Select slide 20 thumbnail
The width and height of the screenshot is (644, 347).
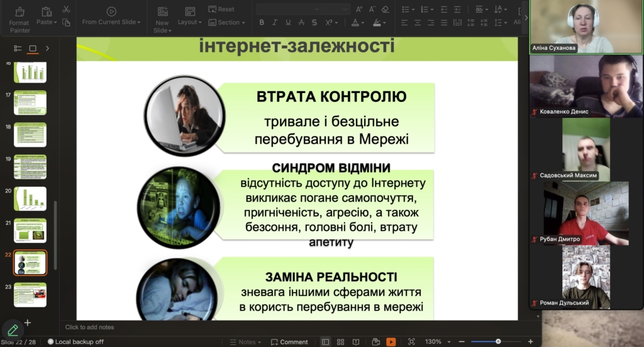(x=30, y=198)
